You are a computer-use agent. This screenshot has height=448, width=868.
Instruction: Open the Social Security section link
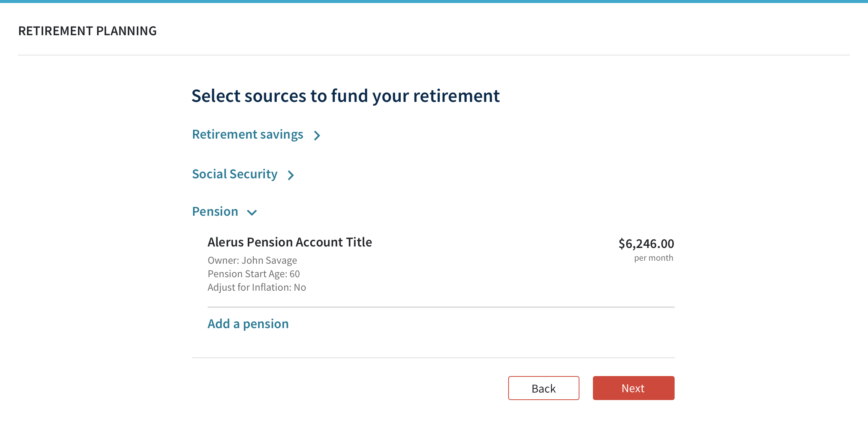[235, 174]
